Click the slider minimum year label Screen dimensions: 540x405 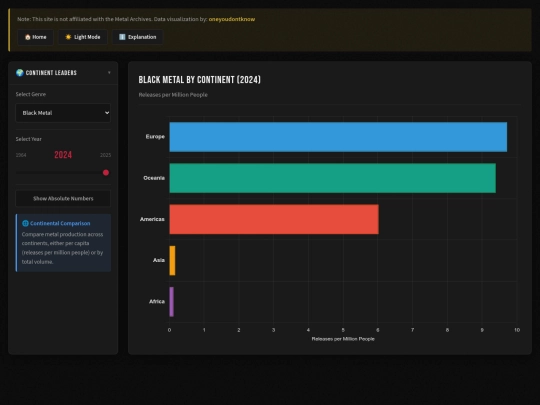21,155
